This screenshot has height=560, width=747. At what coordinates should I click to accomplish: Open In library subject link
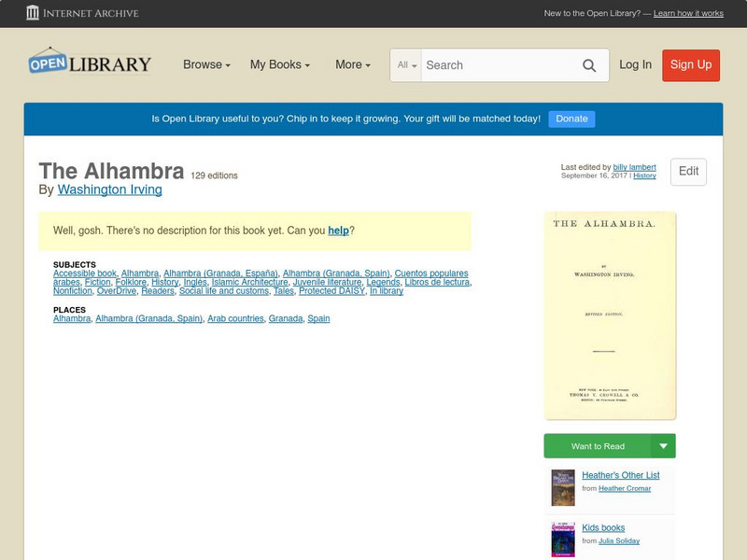coord(387,291)
